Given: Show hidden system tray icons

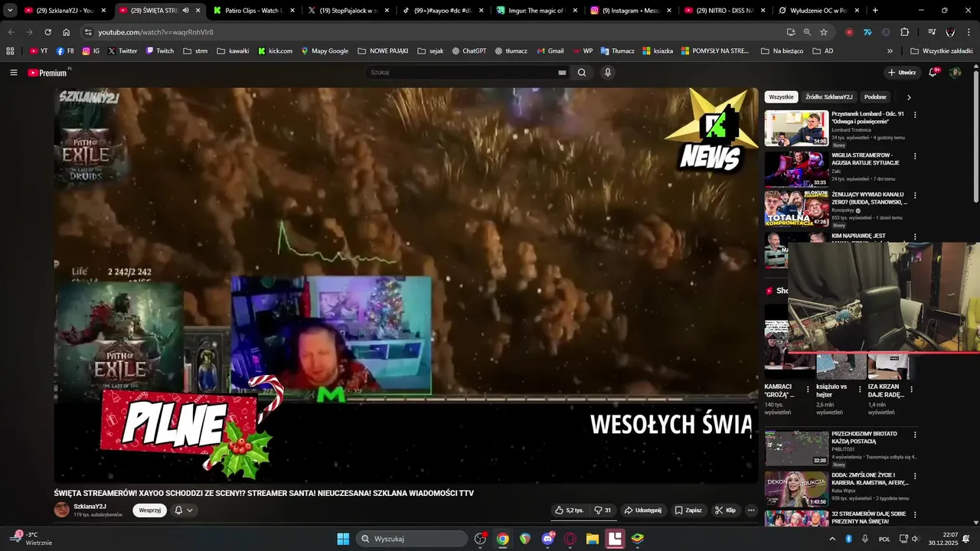Looking at the screenshot, I should coord(832,539).
